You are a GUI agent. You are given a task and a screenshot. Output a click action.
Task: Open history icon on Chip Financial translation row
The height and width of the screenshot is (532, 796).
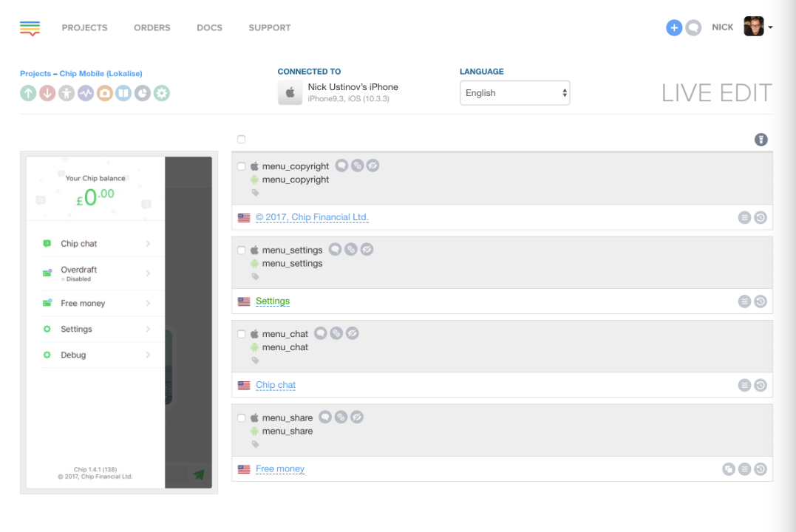761,218
